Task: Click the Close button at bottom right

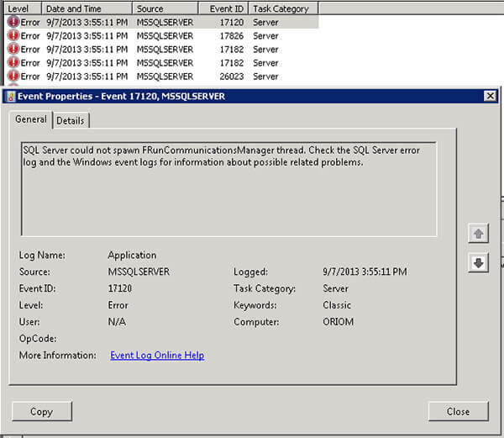Action: (x=458, y=411)
